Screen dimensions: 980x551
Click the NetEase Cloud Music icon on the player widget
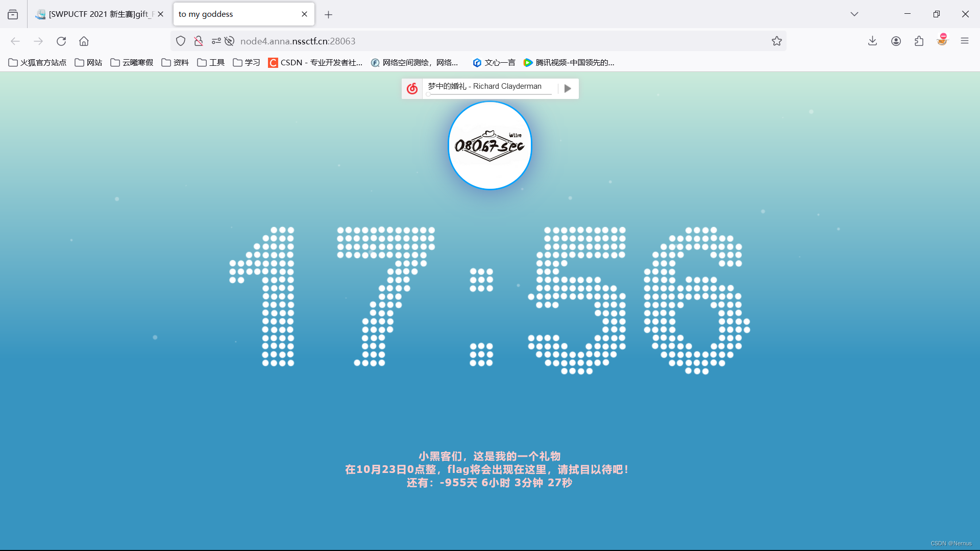tap(412, 88)
